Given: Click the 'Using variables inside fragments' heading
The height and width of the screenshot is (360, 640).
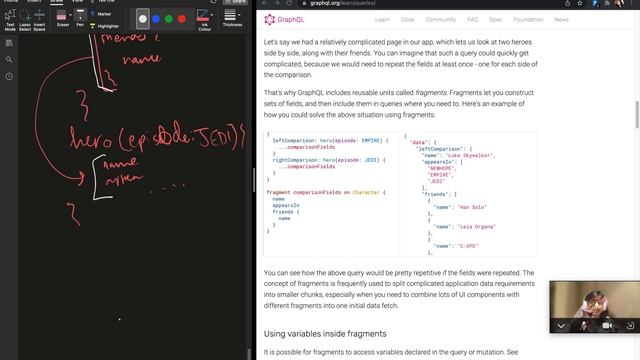Looking at the screenshot, I should pyautogui.click(x=325, y=334).
